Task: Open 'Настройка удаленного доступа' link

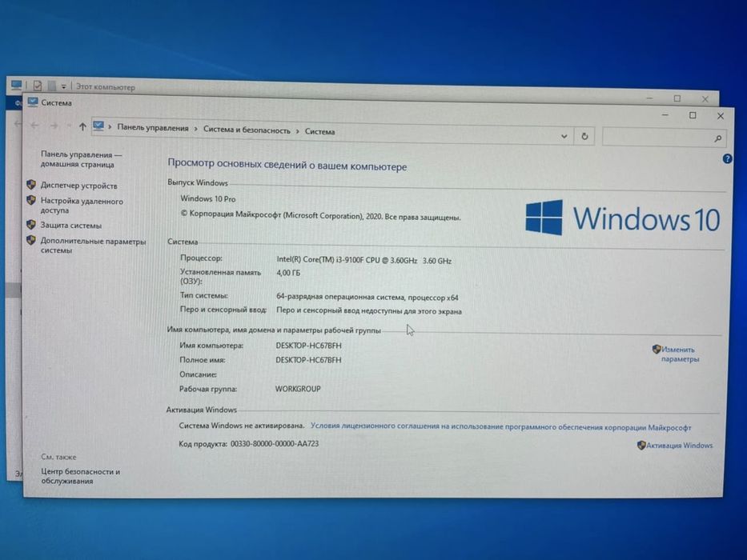Action: pos(82,206)
